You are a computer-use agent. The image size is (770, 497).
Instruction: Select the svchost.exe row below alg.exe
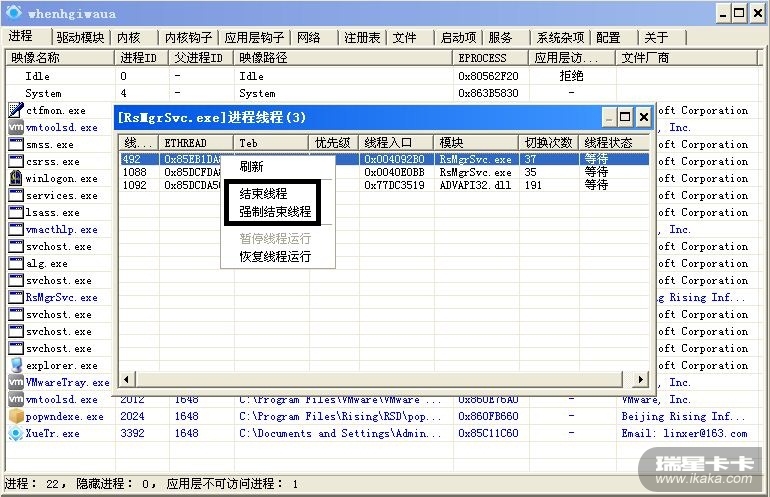click(x=59, y=280)
